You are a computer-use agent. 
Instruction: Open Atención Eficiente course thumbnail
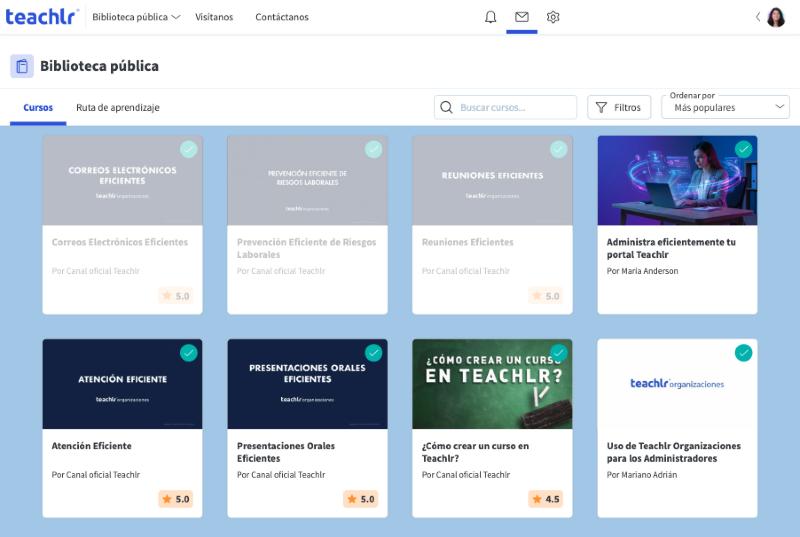coord(122,384)
